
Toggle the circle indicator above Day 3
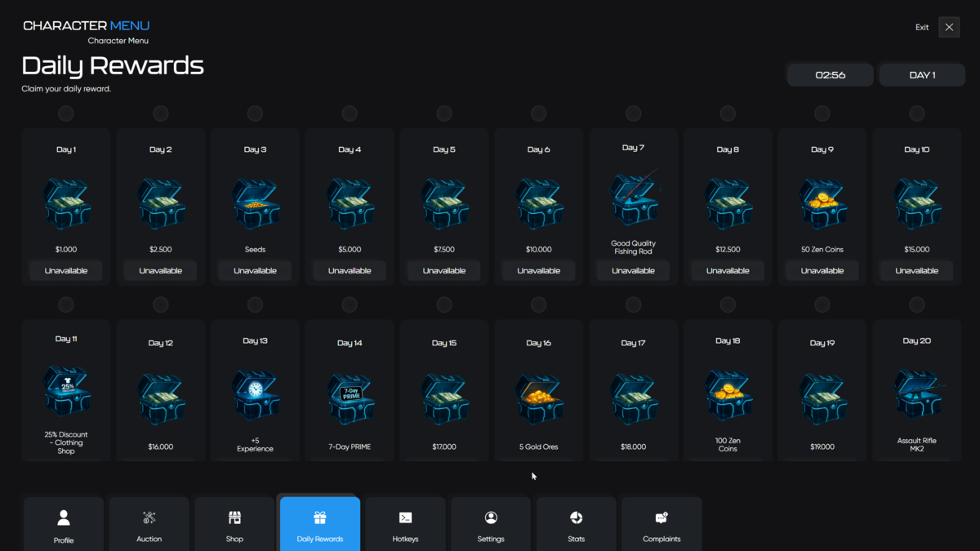coord(256,113)
